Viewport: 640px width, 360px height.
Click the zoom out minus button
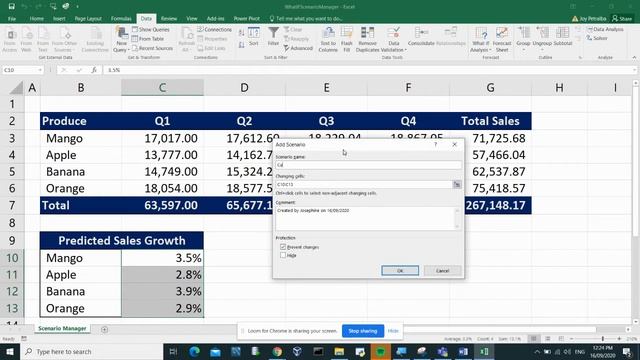[x=571, y=339]
